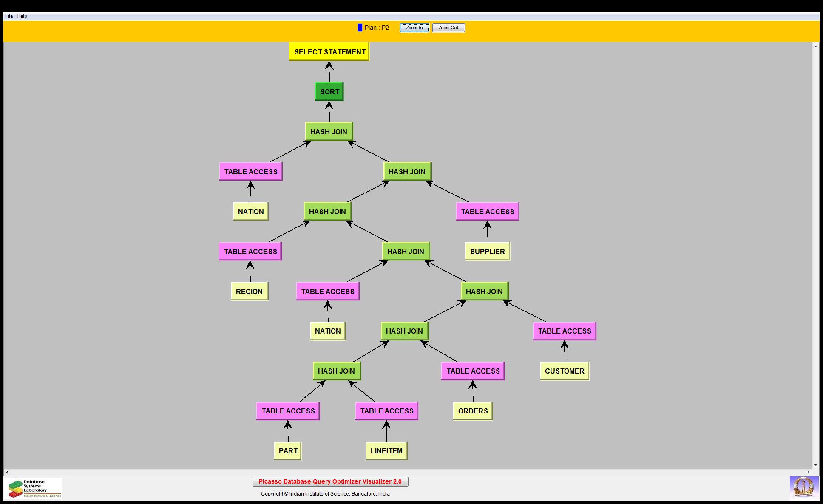Screen dimensions: 823x504
Task: Click the CUSTOMER table node
Action: (x=564, y=371)
